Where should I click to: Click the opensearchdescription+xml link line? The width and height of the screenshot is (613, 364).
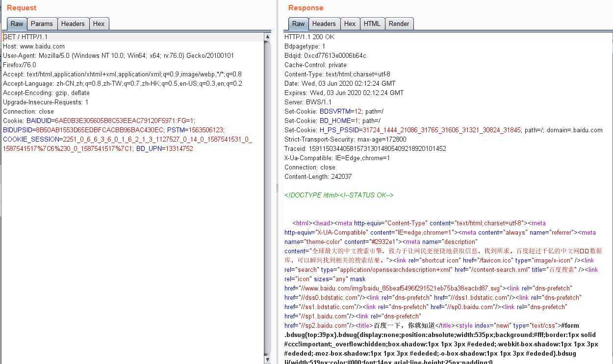pos(441,269)
